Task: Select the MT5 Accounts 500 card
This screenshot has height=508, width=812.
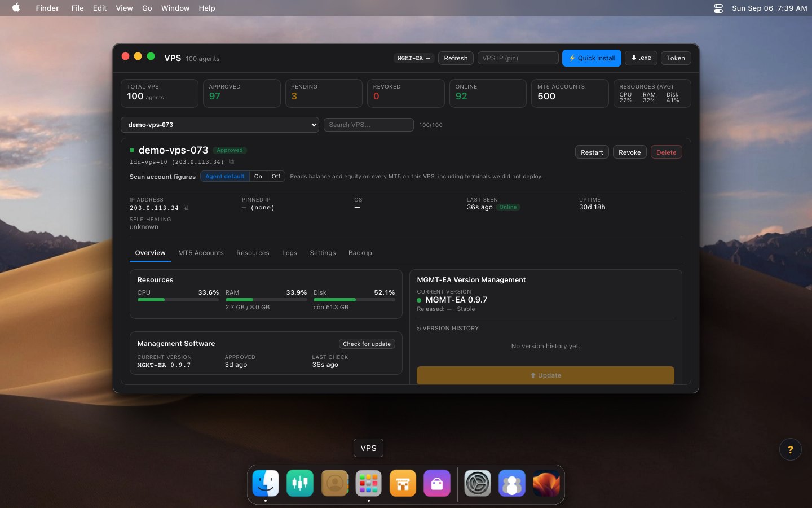Action: click(x=570, y=93)
